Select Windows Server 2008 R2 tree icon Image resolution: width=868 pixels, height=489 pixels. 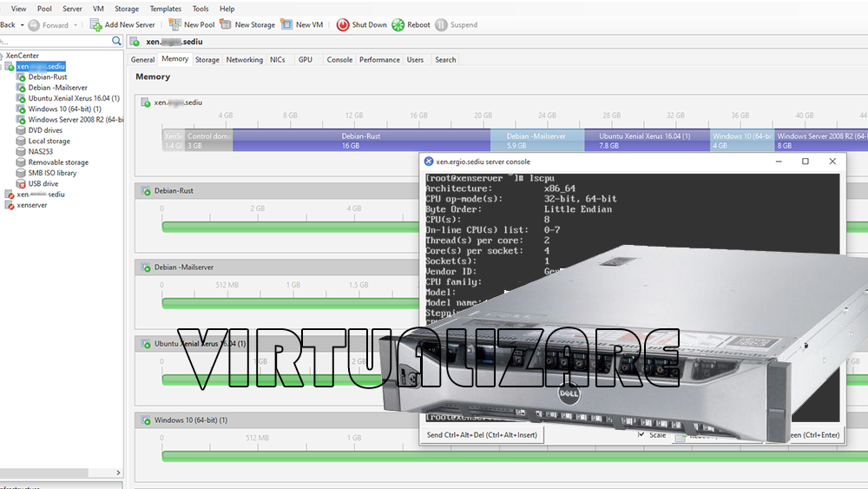point(21,120)
